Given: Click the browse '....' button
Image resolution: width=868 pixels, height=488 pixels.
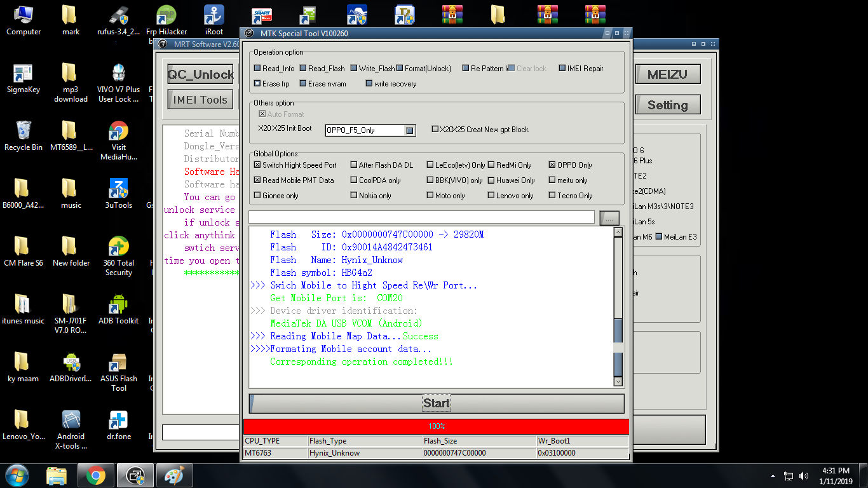Looking at the screenshot, I should [609, 218].
